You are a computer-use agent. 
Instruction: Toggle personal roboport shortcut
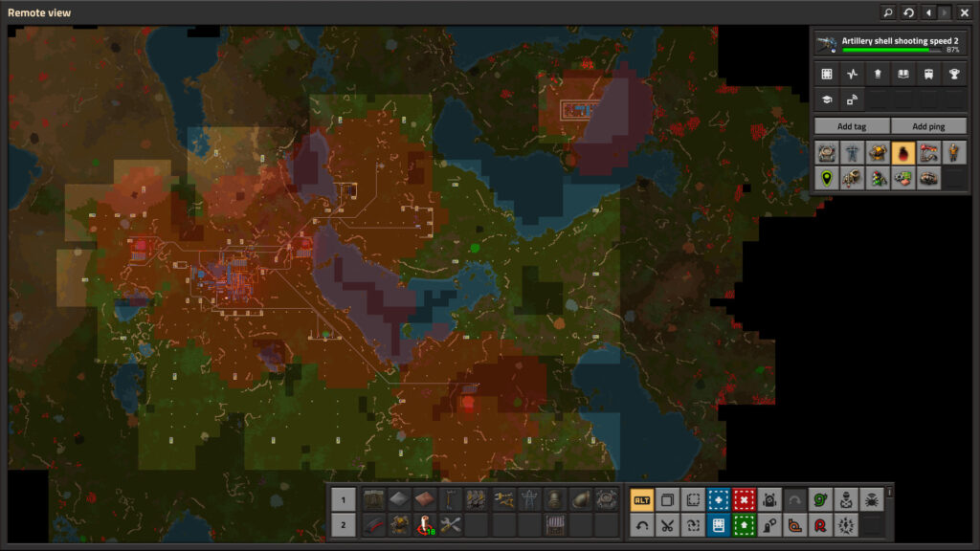pos(769,499)
